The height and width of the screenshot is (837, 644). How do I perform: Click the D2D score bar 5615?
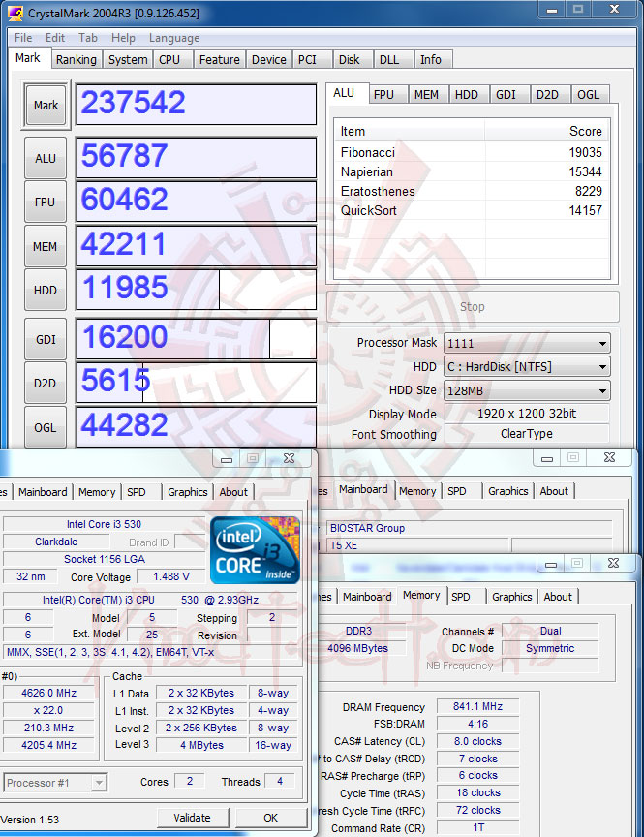(x=197, y=383)
